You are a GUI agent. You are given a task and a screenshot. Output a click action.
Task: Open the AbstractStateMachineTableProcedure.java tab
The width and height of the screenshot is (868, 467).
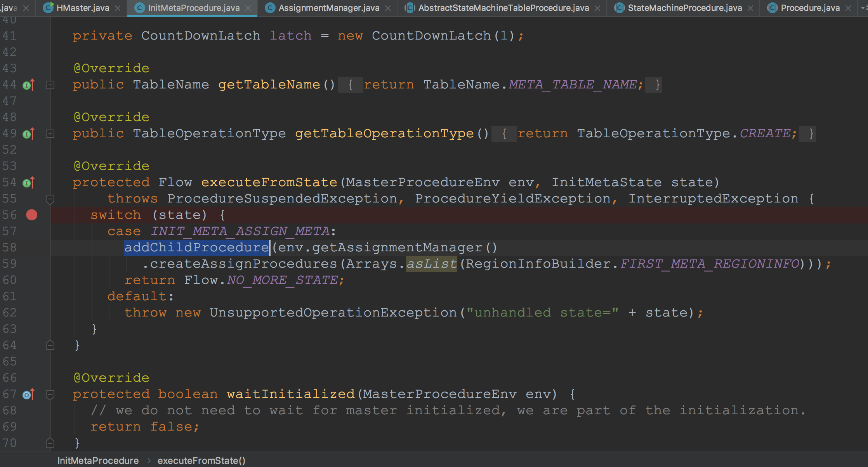coord(503,8)
